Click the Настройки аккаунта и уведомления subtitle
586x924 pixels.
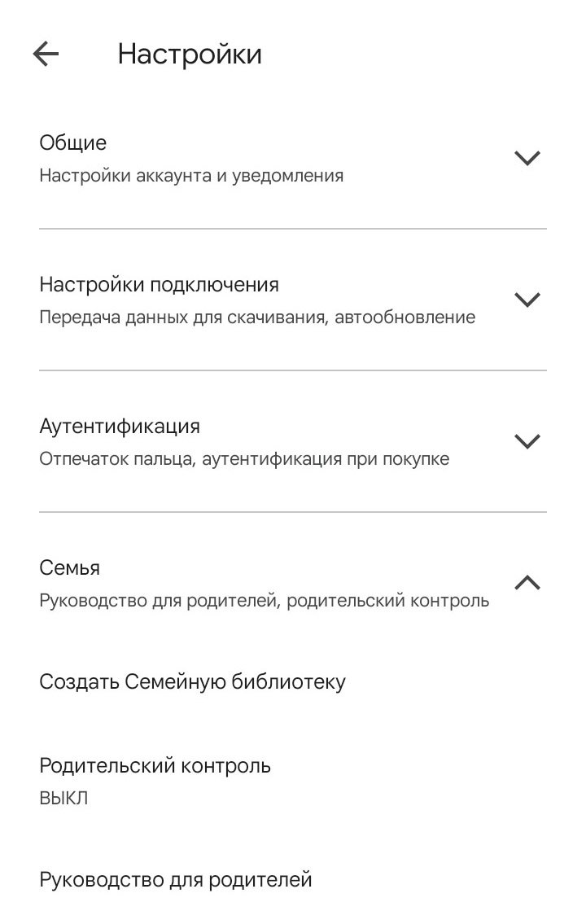[x=191, y=176]
